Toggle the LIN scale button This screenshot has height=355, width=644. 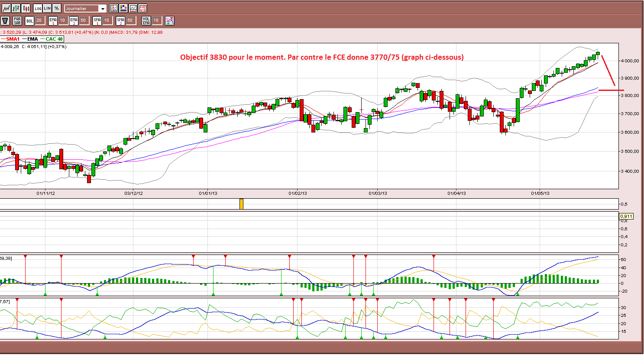(47, 8)
